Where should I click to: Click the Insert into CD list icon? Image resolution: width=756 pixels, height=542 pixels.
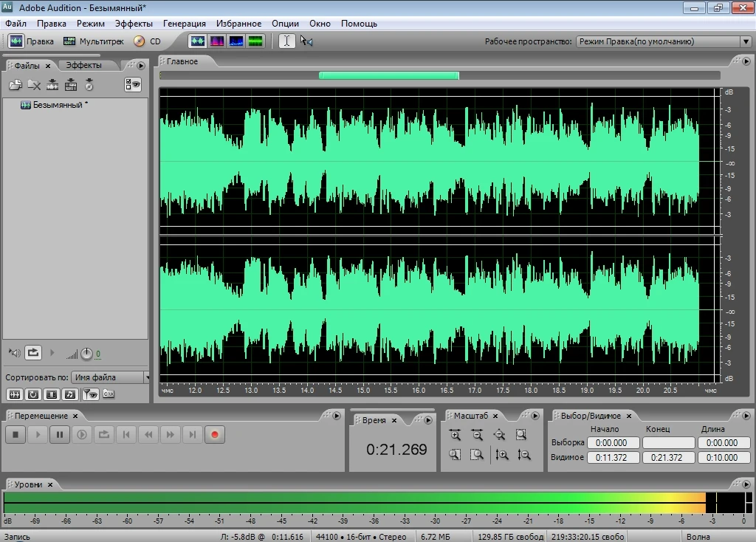pos(89,86)
